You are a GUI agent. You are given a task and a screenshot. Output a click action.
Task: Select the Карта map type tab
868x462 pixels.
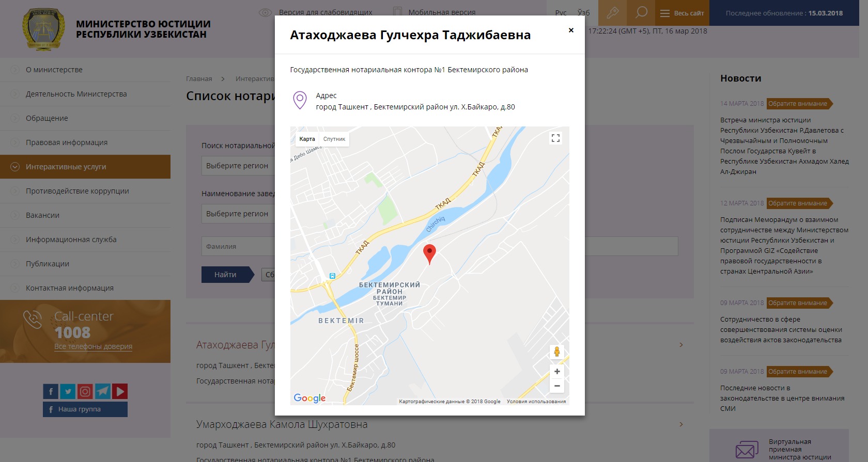(x=307, y=139)
